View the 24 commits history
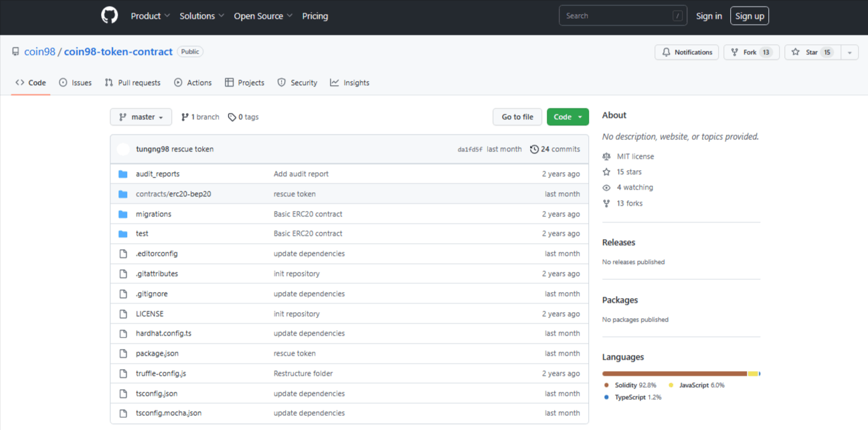 (555, 149)
